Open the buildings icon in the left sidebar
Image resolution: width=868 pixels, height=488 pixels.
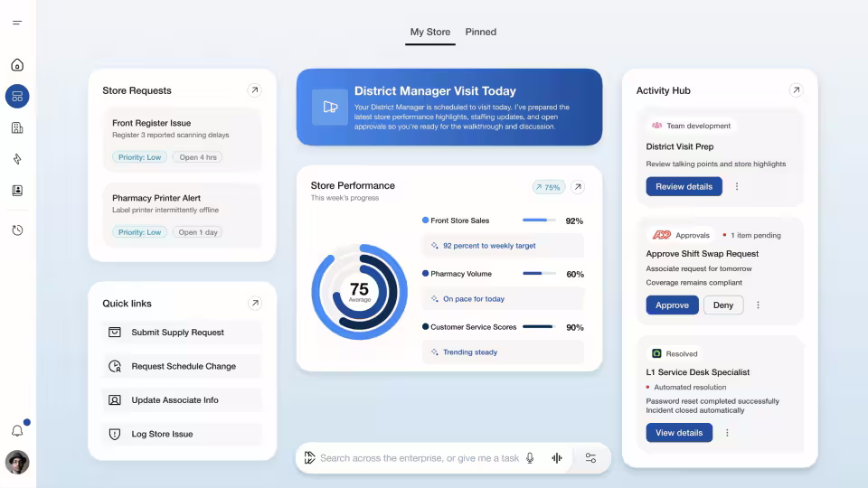[x=17, y=127]
